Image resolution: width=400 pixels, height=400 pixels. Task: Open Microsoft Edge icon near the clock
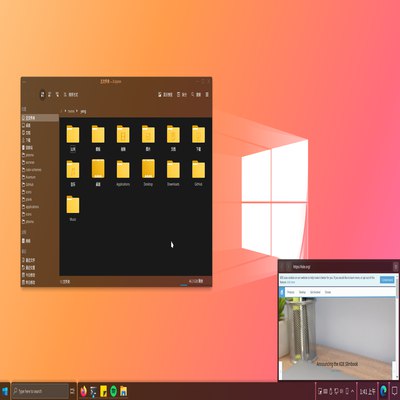[383, 391]
